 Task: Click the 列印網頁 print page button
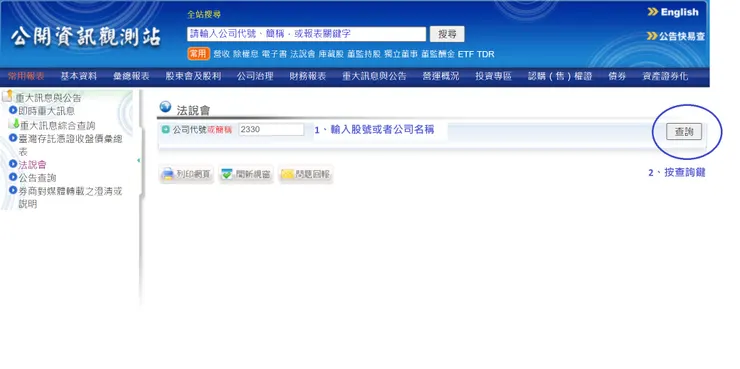(x=186, y=175)
